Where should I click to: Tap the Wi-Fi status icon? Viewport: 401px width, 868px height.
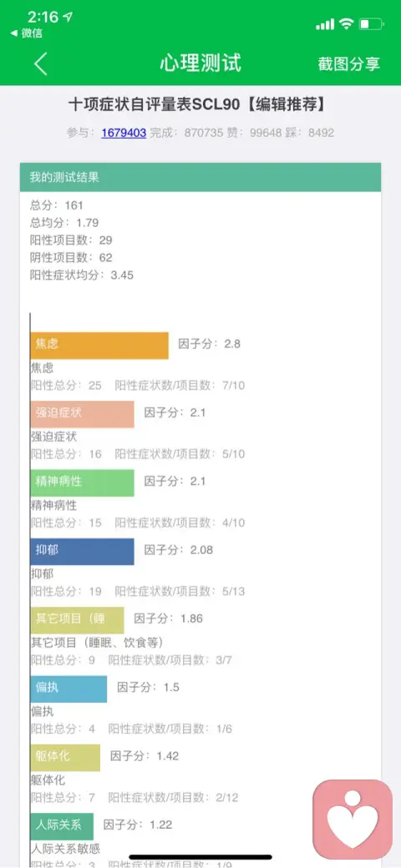click(x=347, y=23)
